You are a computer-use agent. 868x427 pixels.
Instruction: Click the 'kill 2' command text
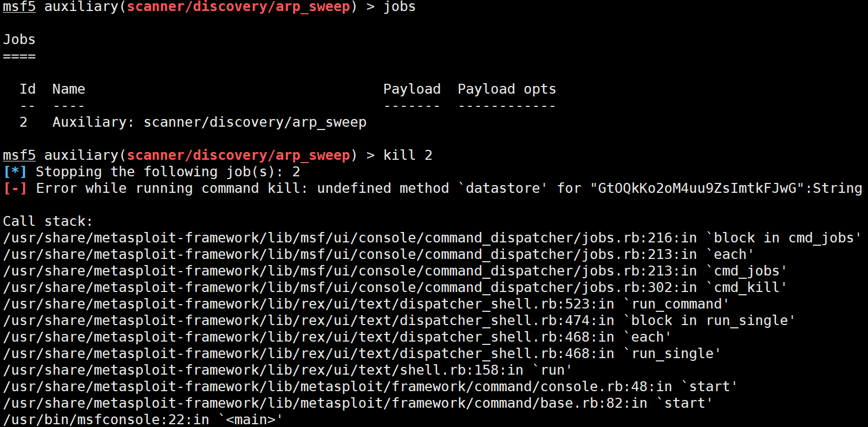(x=408, y=155)
